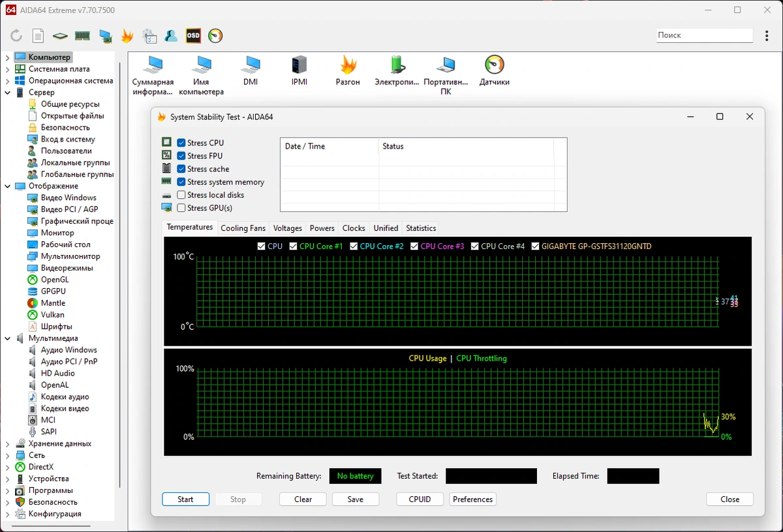Select Безопасность under Сервер in tree
The width and height of the screenshot is (783, 532).
65,128
